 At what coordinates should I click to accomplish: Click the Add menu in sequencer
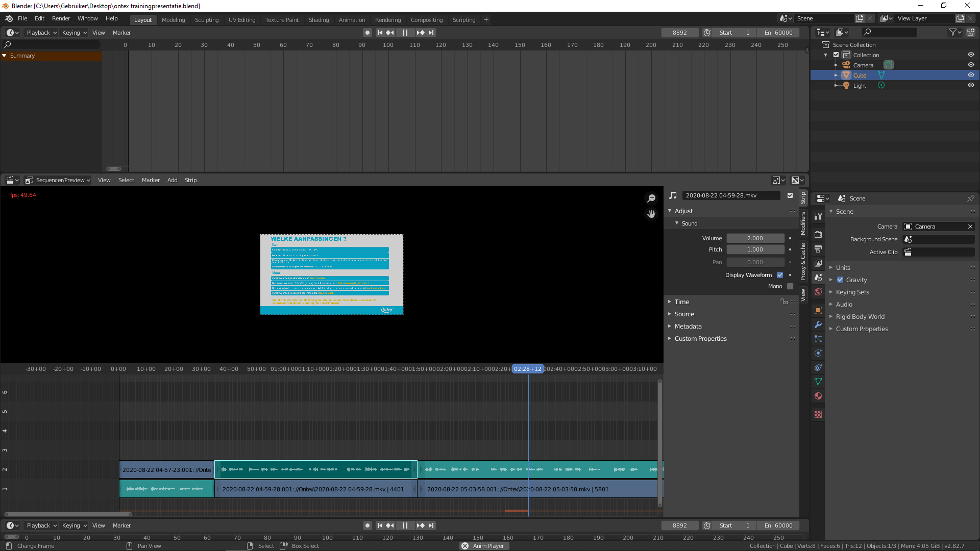173,180
